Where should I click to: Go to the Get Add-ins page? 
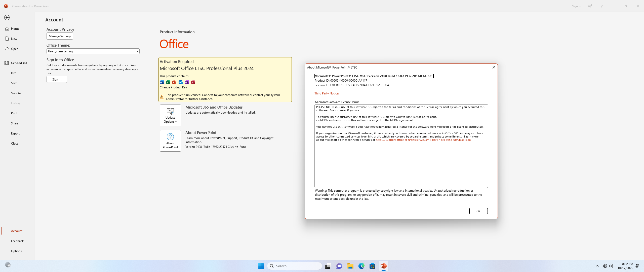19,63
